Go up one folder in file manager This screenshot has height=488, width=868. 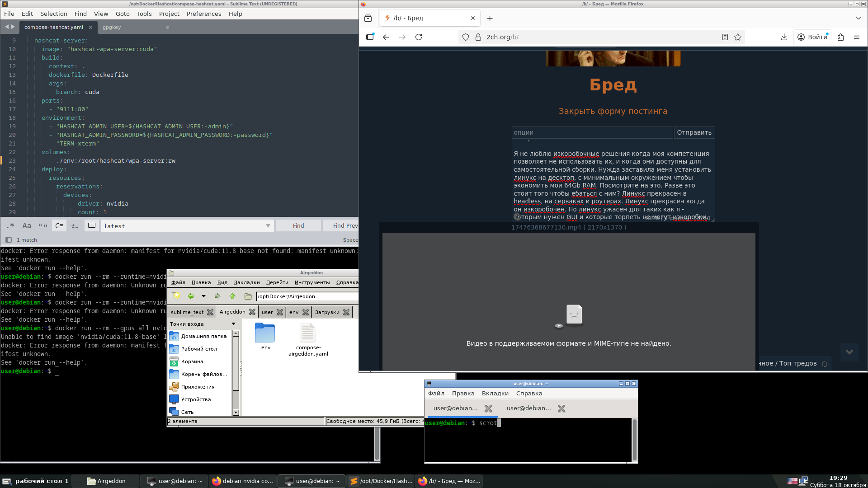click(232, 296)
